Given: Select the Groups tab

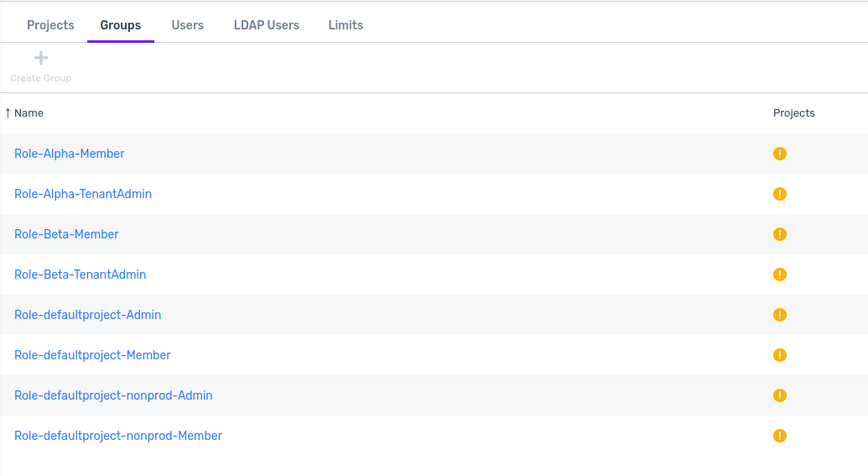Looking at the screenshot, I should [121, 25].
